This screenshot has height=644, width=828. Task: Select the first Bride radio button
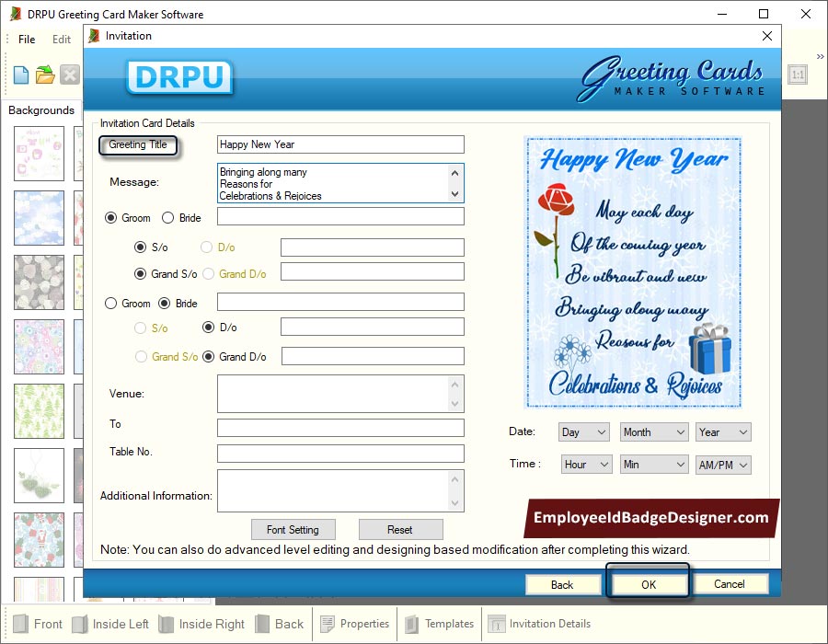(x=168, y=218)
